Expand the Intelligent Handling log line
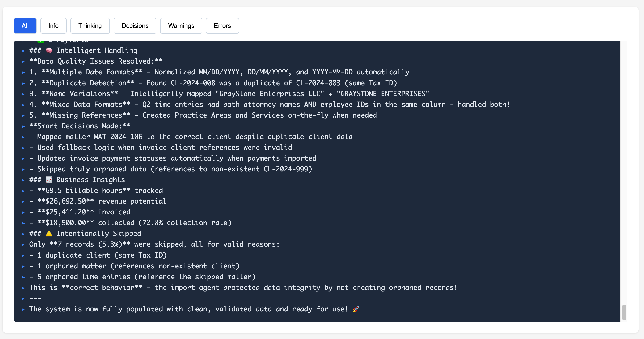Screen dimensions: 644x339 pos(23,51)
